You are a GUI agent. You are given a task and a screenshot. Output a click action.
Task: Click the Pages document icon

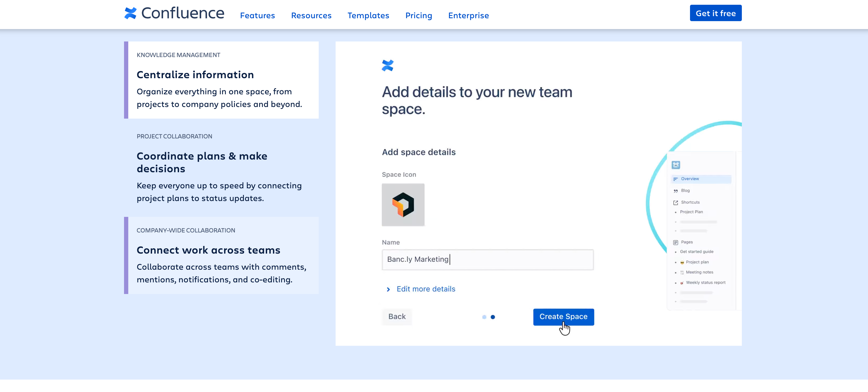675,242
